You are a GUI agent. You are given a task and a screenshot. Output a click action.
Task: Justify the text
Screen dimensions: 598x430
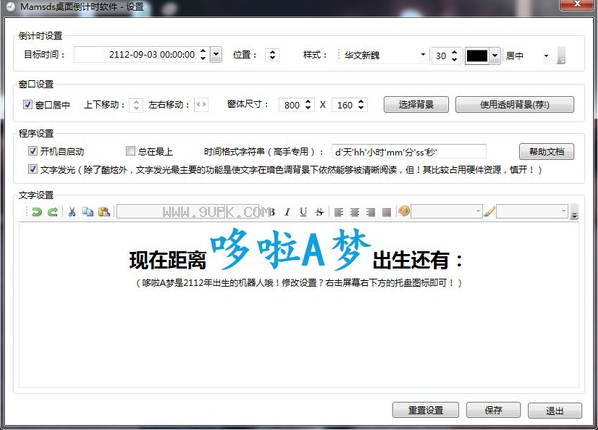[x=386, y=212]
